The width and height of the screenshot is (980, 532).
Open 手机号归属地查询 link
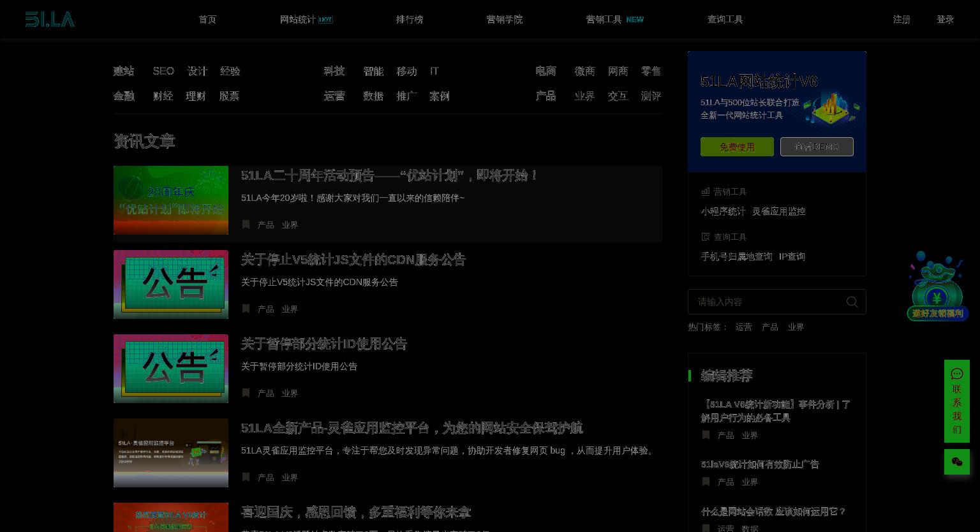tap(736, 256)
